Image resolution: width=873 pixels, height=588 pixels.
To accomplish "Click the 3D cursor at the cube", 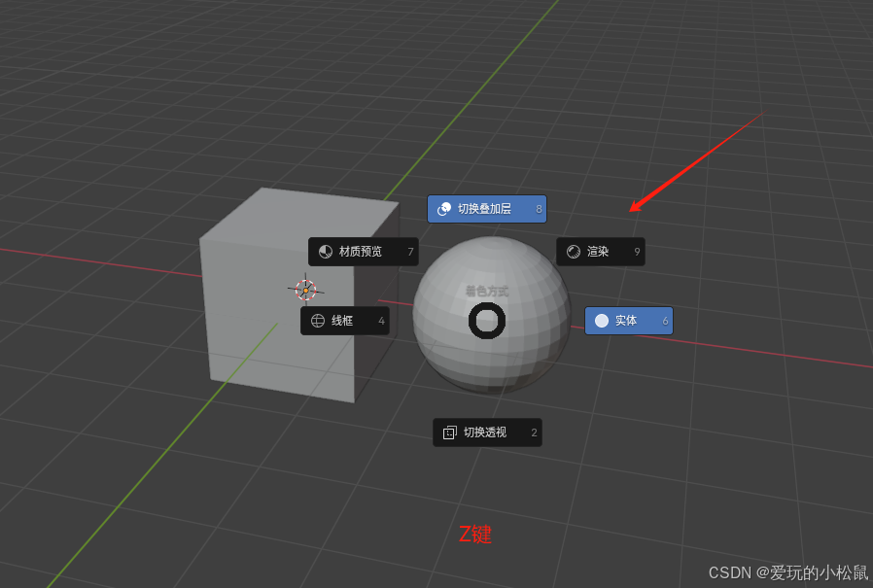I will pos(305,290).
